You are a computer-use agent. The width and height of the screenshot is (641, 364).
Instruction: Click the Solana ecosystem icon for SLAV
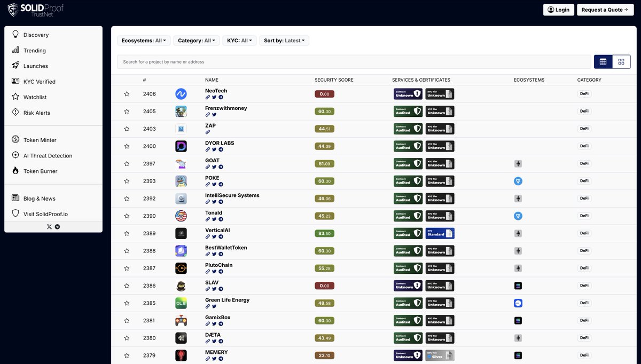pyautogui.click(x=518, y=286)
